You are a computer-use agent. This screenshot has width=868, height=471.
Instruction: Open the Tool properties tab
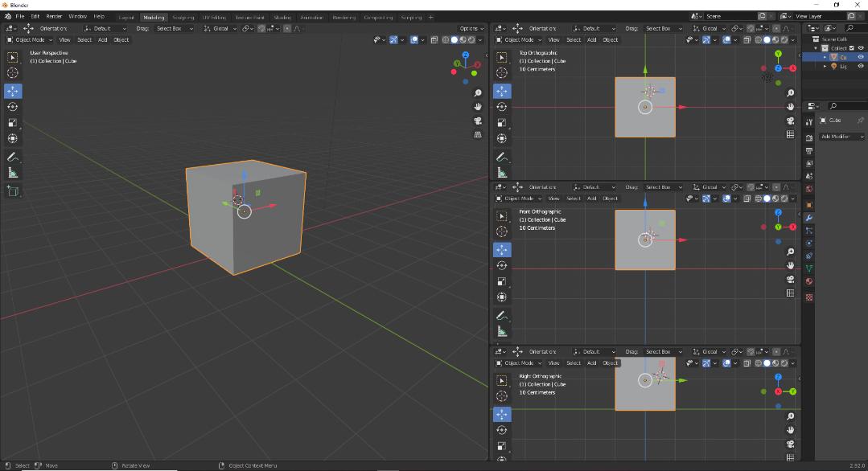point(809,121)
